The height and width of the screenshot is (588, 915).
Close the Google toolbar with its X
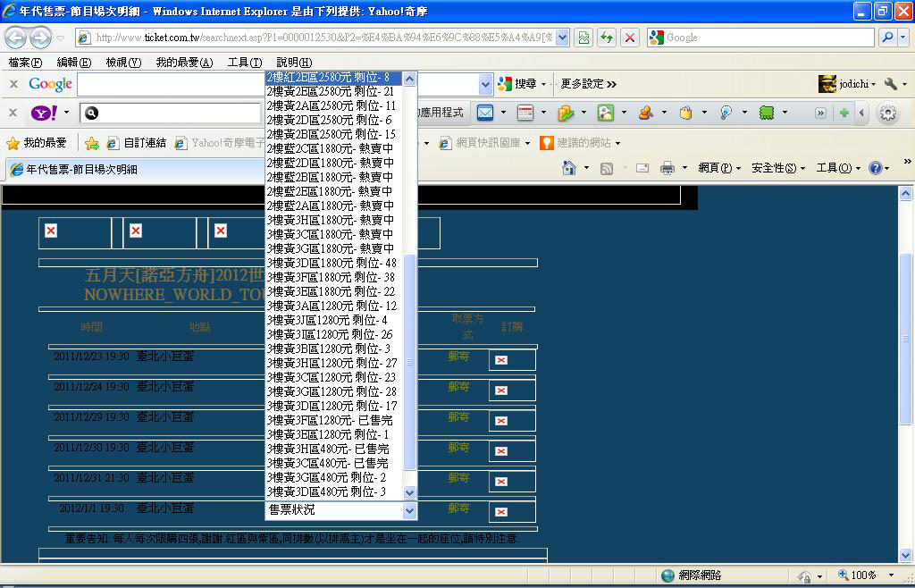click(x=13, y=84)
